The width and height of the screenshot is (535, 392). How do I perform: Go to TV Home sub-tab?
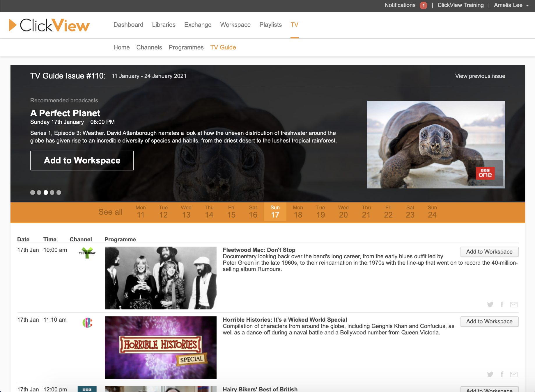(121, 47)
